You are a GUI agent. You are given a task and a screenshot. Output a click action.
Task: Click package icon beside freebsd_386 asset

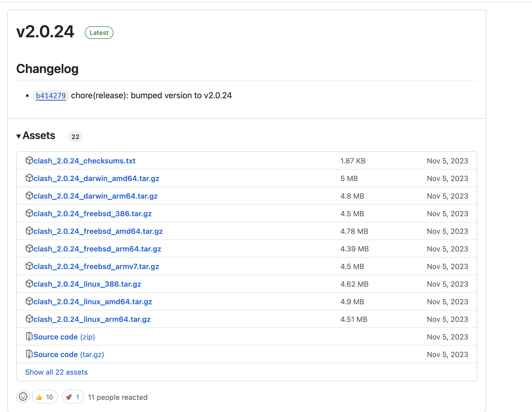point(29,213)
